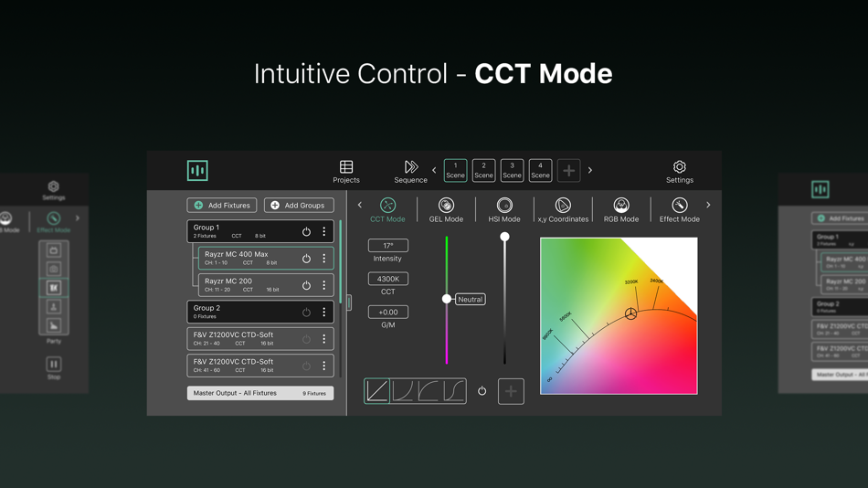The width and height of the screenshot is (868, 488).
Task: Click app logo in right background window
Action: pos(820,189)
